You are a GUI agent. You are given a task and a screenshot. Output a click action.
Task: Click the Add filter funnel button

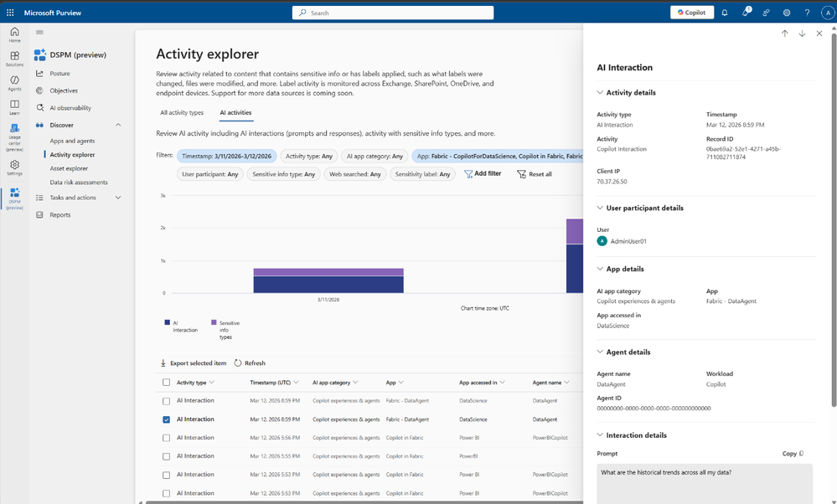tap(483, 174)
